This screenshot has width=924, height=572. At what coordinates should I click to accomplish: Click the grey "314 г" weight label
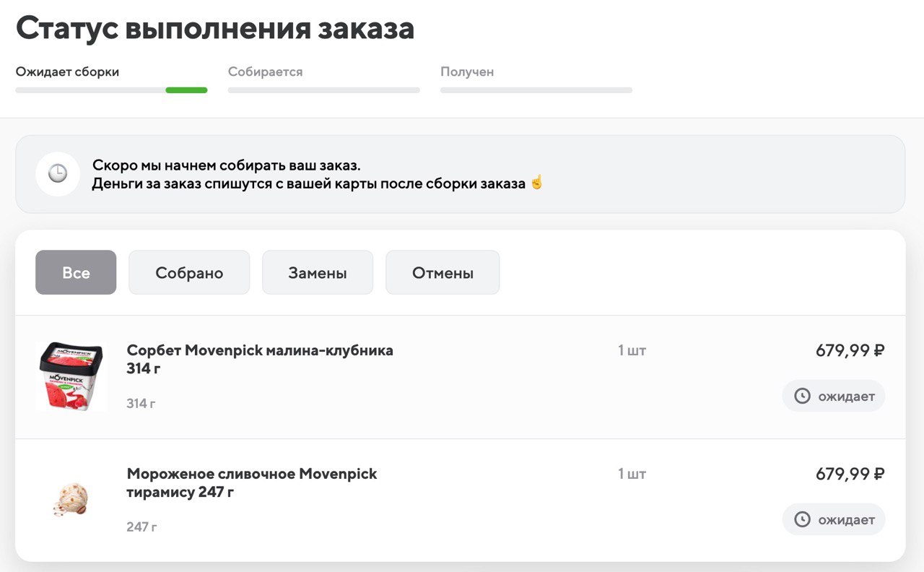tap(141, 404)
